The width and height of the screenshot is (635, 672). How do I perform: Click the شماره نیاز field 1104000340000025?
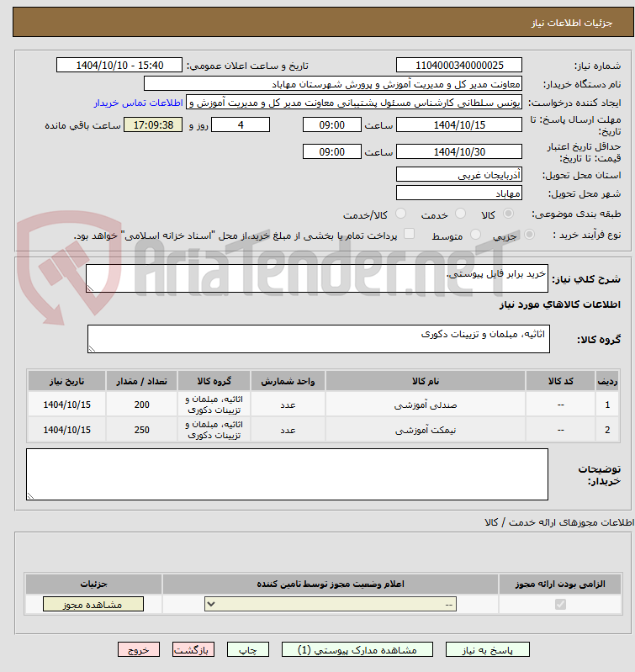pyautogui.click(x=459, y=65)
